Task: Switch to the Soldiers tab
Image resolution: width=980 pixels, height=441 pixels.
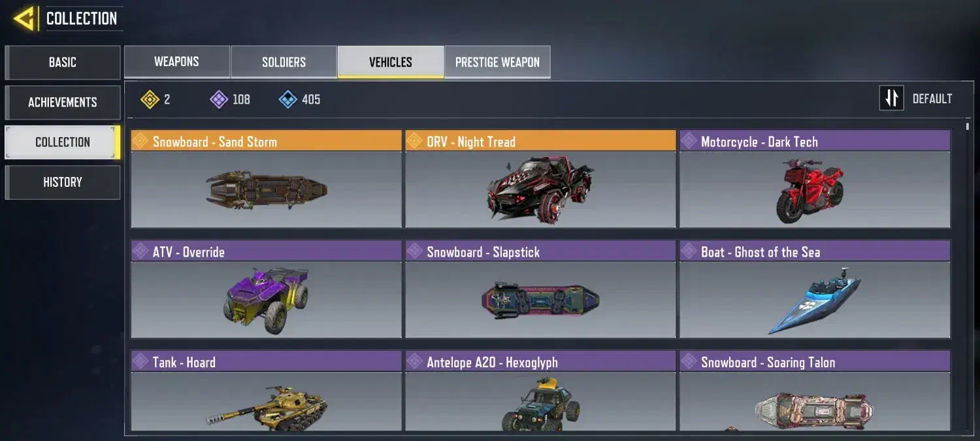Action: tap(284, 62)
